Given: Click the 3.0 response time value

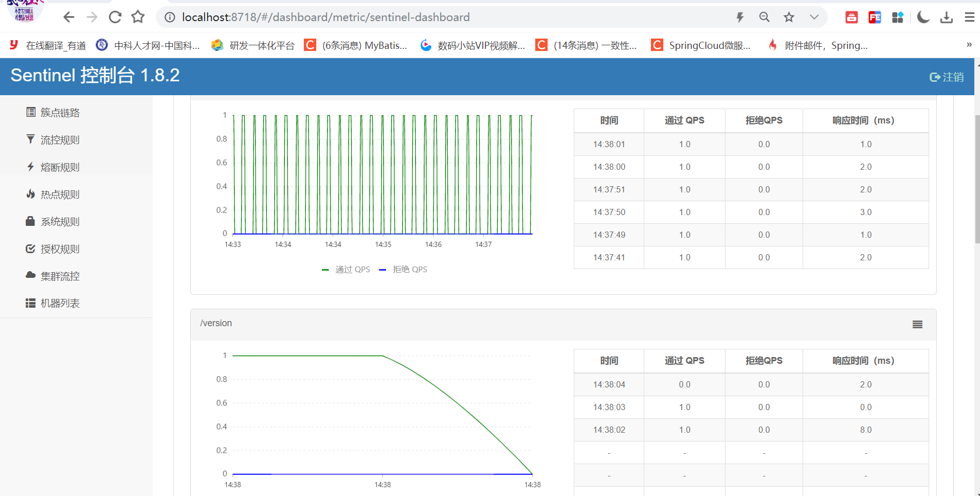Looking at the screenshot, I should (x=866, y=212).
